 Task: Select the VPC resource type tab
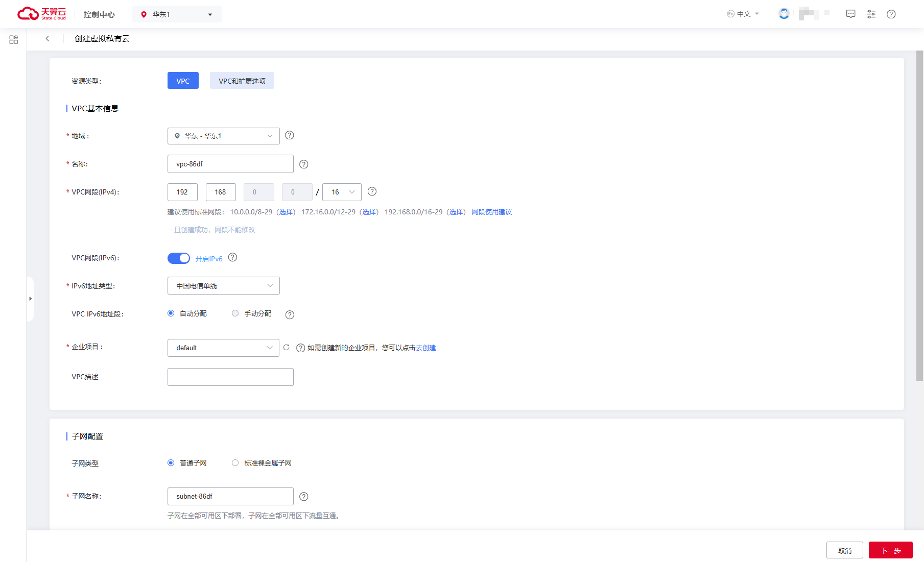tap(183, 81)
